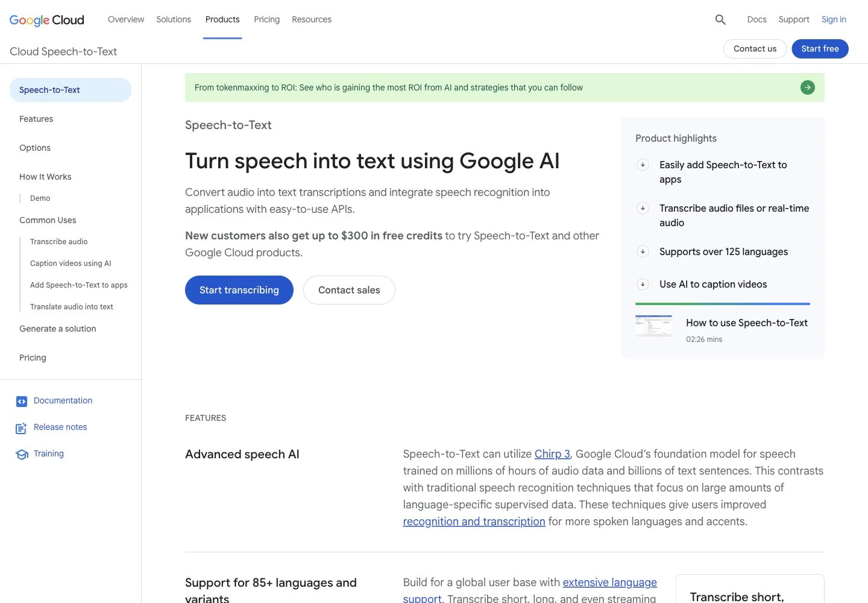Image resolution: width=868 pixels, height=603 pixels.
Task: Click arrow beside Use AI to caption videos
Action: (x=643, y=284)
